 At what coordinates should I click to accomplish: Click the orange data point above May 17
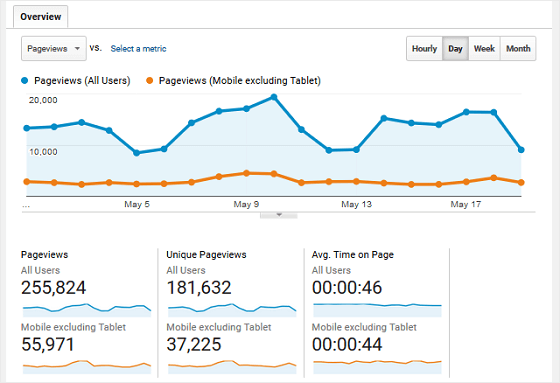(466, 181)
